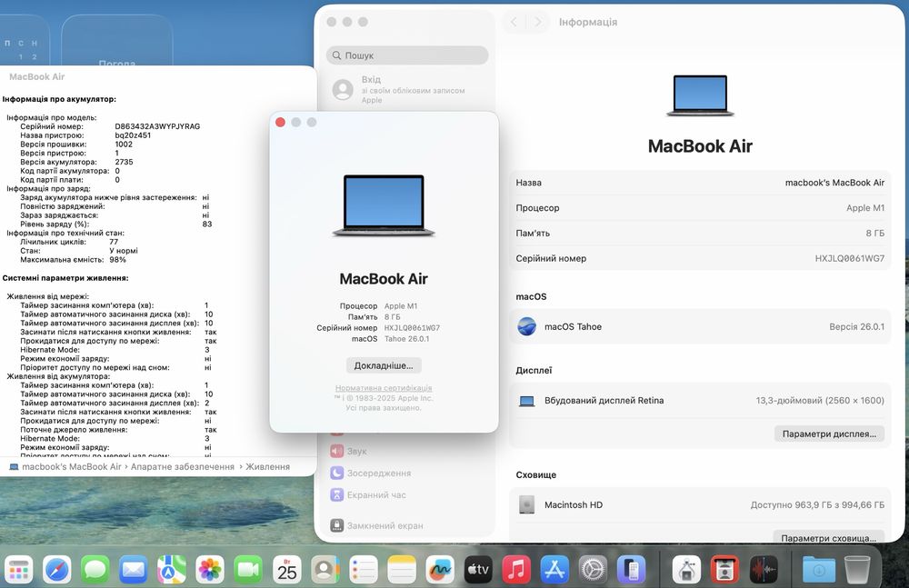Launch FaceTime from the Dock
909x588 pixels.
click(248, 570)
